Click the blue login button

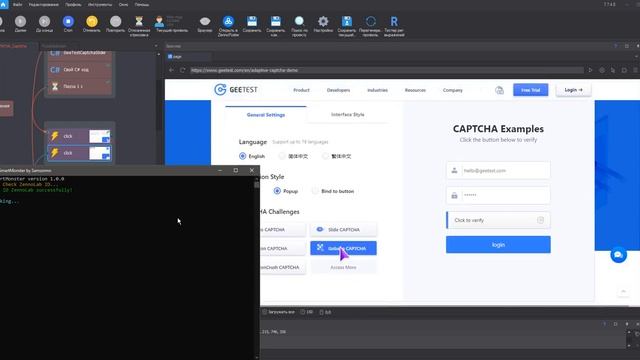(x=498, y=244)
